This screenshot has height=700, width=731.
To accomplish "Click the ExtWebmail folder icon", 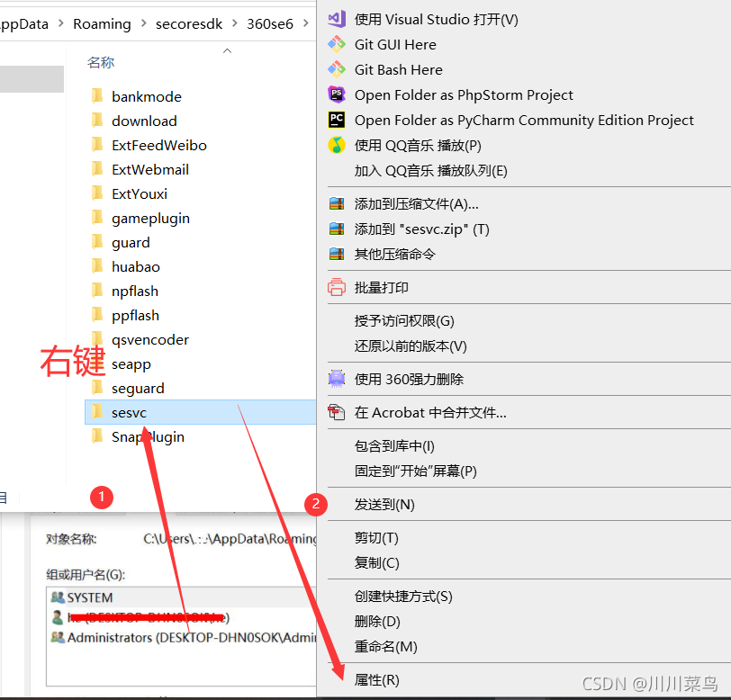I will pos(97,168).
